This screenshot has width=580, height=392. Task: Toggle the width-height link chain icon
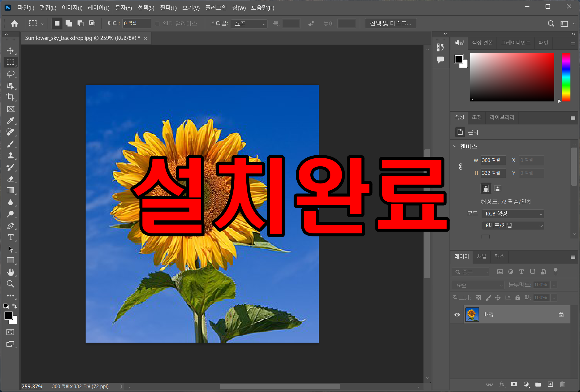[461, 167]
